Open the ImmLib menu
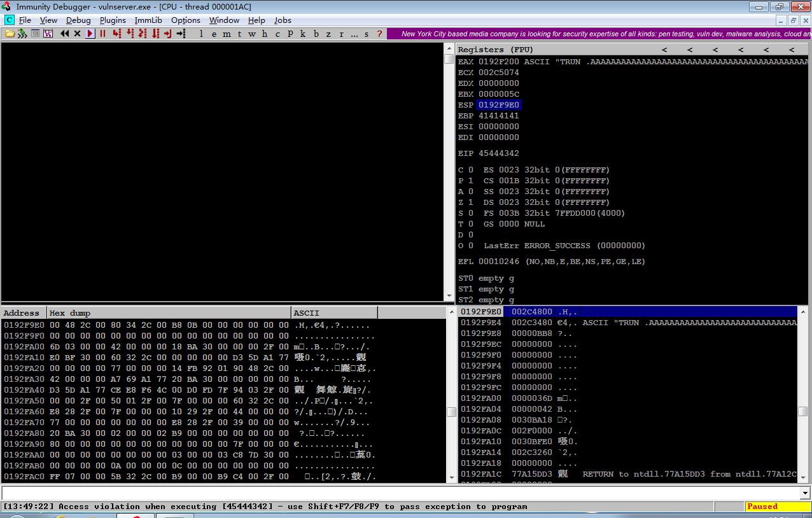 point(148,20)
